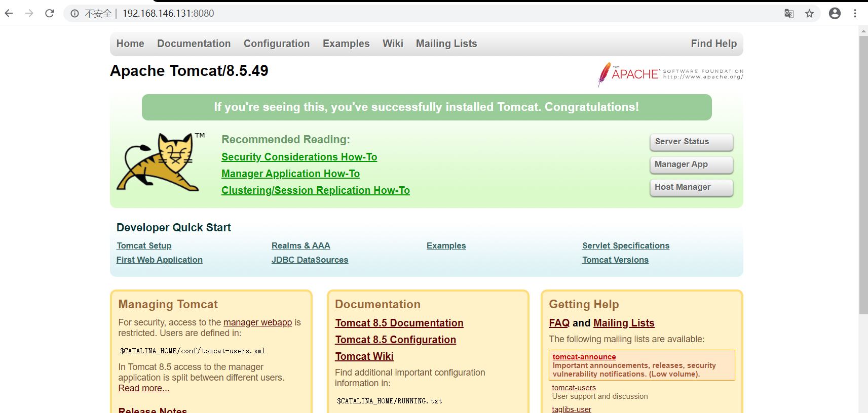The height and width of the screenshot is (413, 868).
Task: Open the tomcat-announce mailing list link
Action: (x=584, y=357)
